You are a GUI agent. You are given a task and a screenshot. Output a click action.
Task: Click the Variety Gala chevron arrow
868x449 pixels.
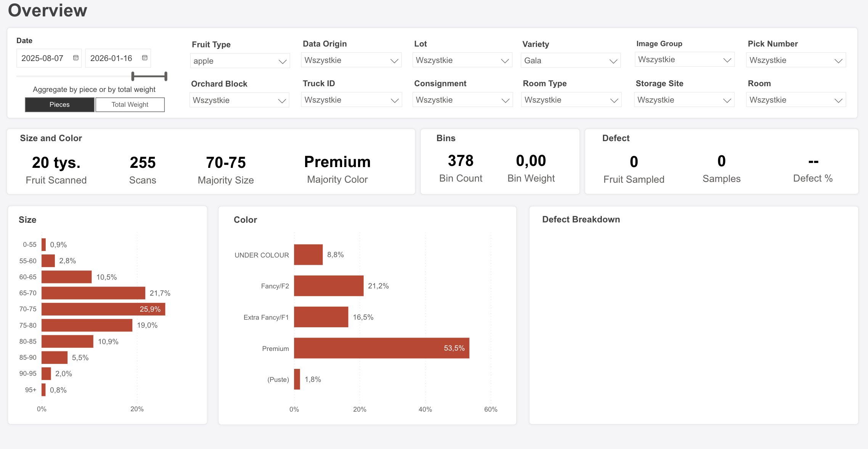(613, 61)
